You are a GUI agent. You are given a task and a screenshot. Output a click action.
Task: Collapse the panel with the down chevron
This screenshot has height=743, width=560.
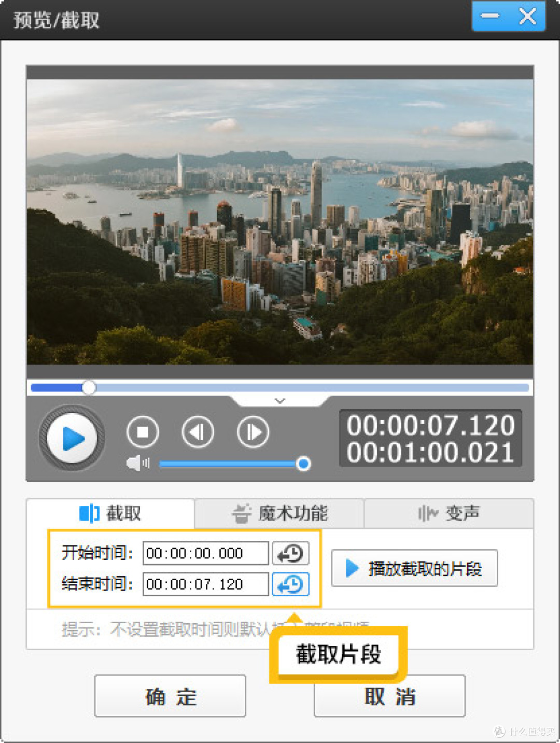280,400
